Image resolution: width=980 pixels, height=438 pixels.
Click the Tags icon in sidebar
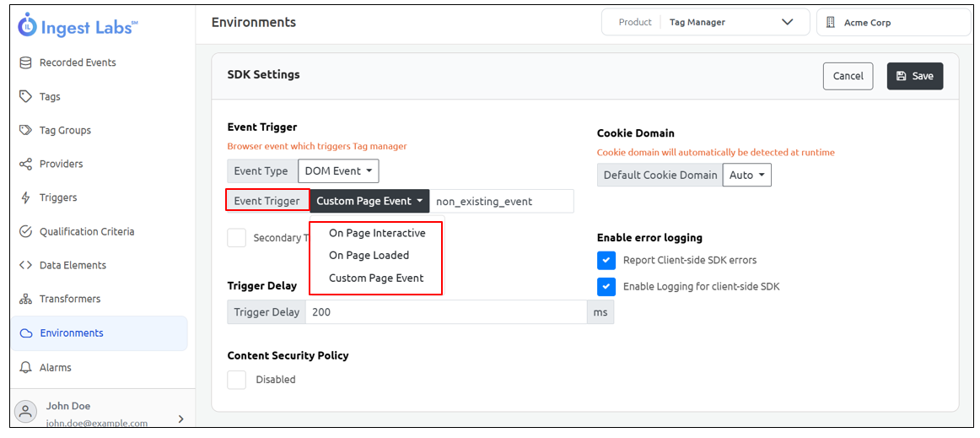[x=25, y=96]
